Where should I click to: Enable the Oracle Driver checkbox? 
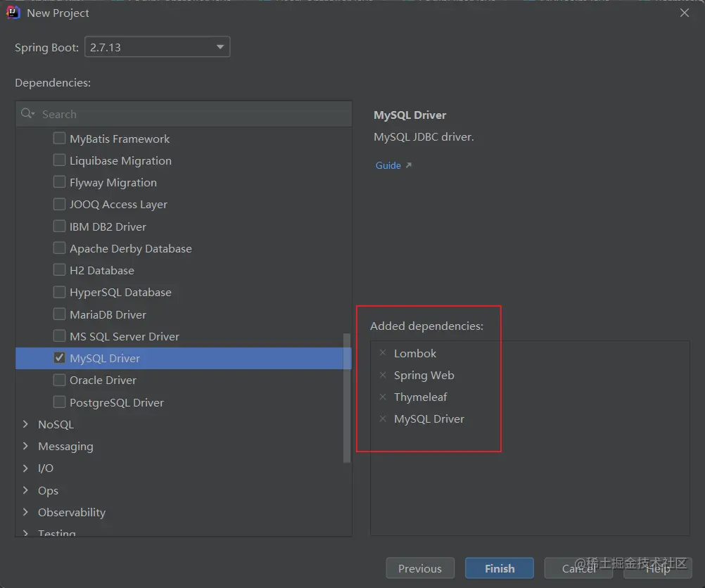point(59,380)
